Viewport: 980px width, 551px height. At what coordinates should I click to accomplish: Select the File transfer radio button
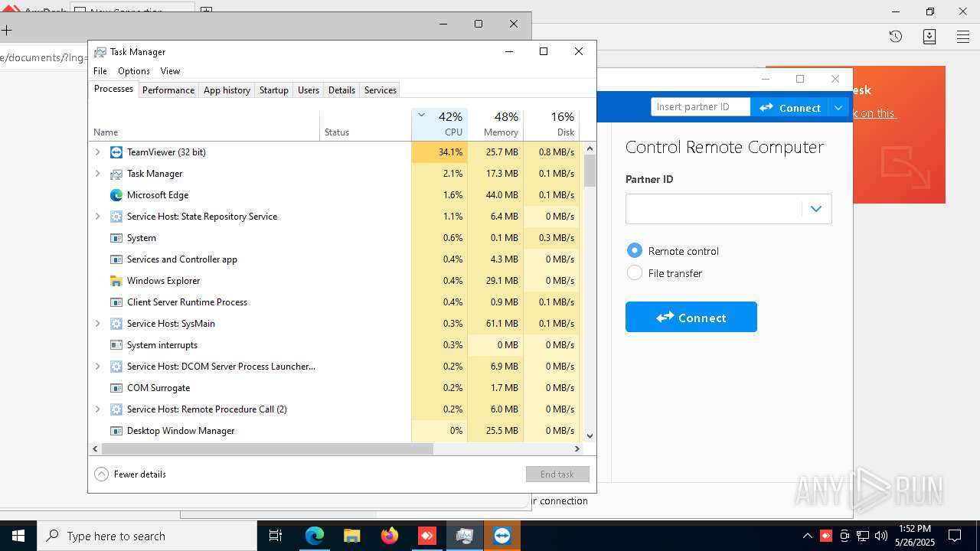(x=635, y=272)
